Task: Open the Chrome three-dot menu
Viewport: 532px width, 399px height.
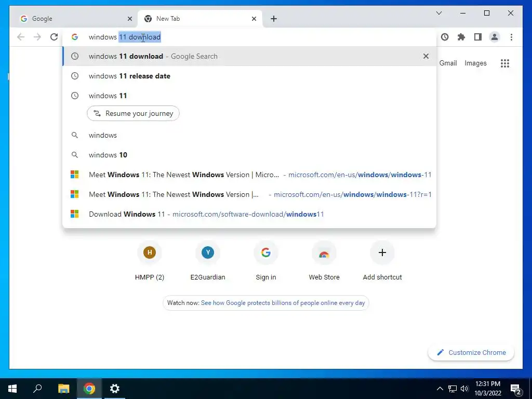Action: click(511, 37)
